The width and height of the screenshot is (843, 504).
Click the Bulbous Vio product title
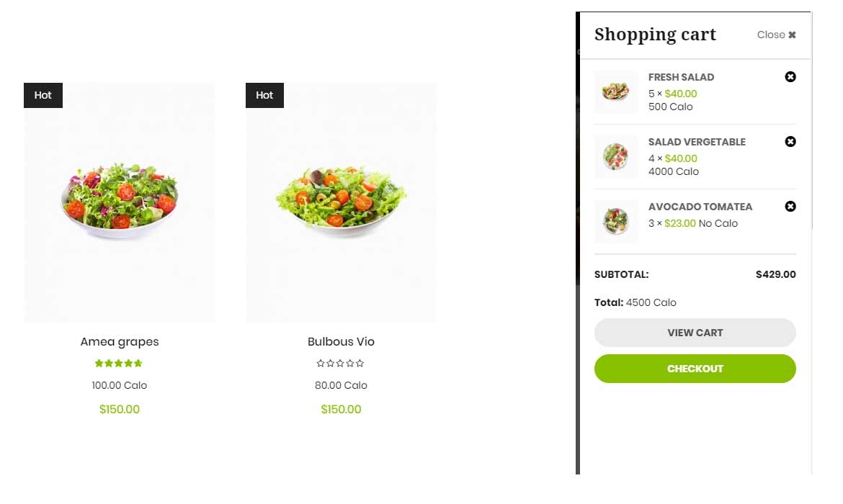pos(341,342)
